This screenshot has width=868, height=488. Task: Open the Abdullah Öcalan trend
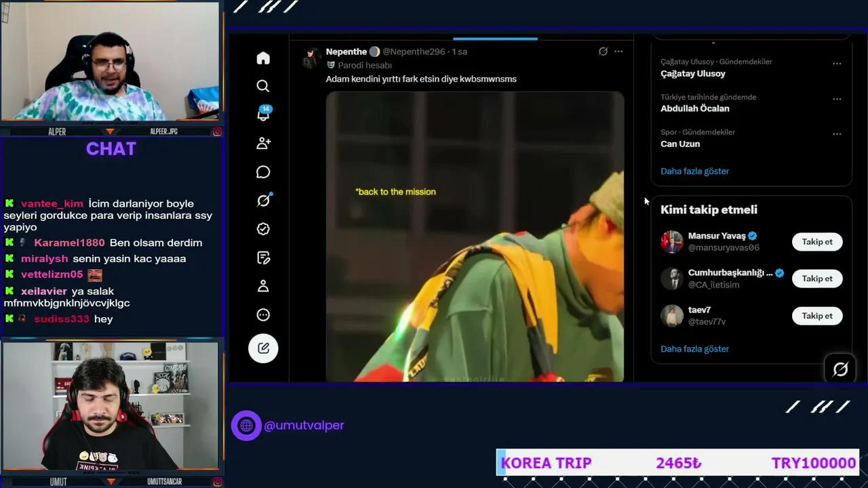pyautogui.click(x=694, y=108)
